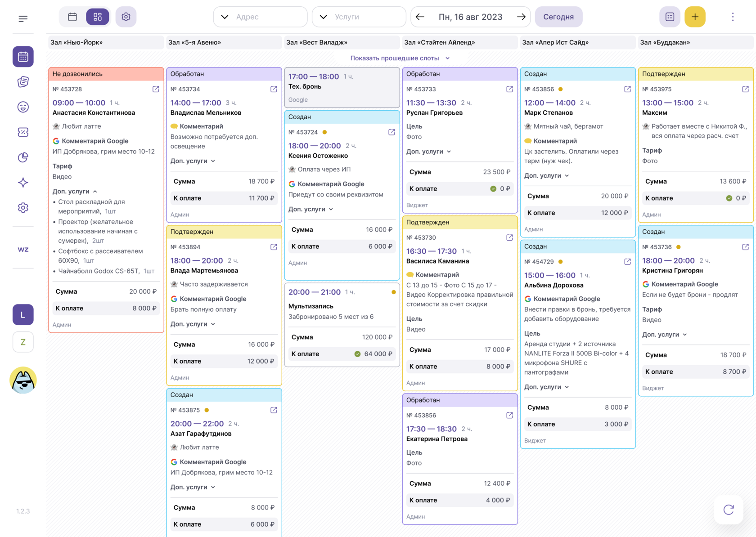Open the sparkle icon in sidebar
Screen dimensions: 756x537
click(x=23, y=183)
